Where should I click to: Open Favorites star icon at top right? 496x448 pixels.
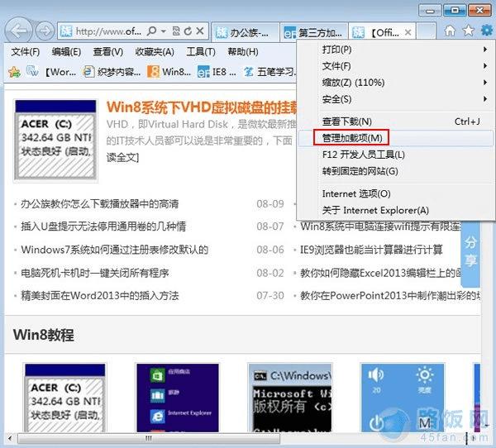[469, 31]
